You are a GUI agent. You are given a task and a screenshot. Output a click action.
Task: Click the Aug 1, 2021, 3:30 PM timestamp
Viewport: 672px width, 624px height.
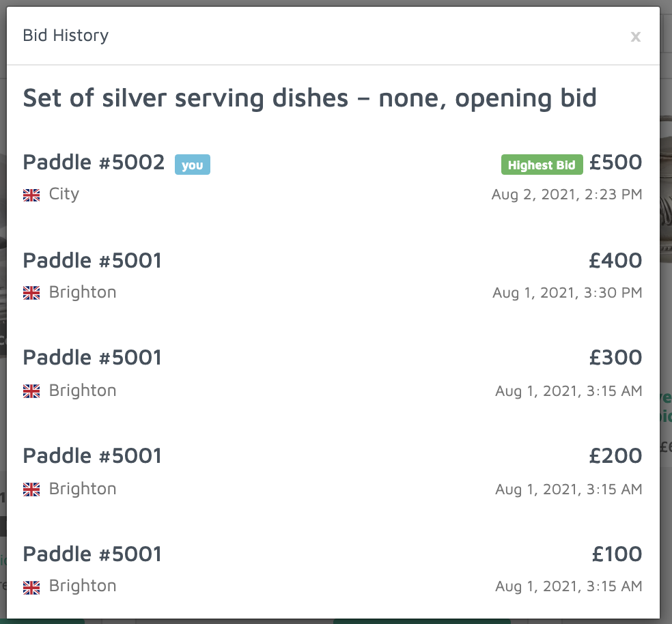567,293
